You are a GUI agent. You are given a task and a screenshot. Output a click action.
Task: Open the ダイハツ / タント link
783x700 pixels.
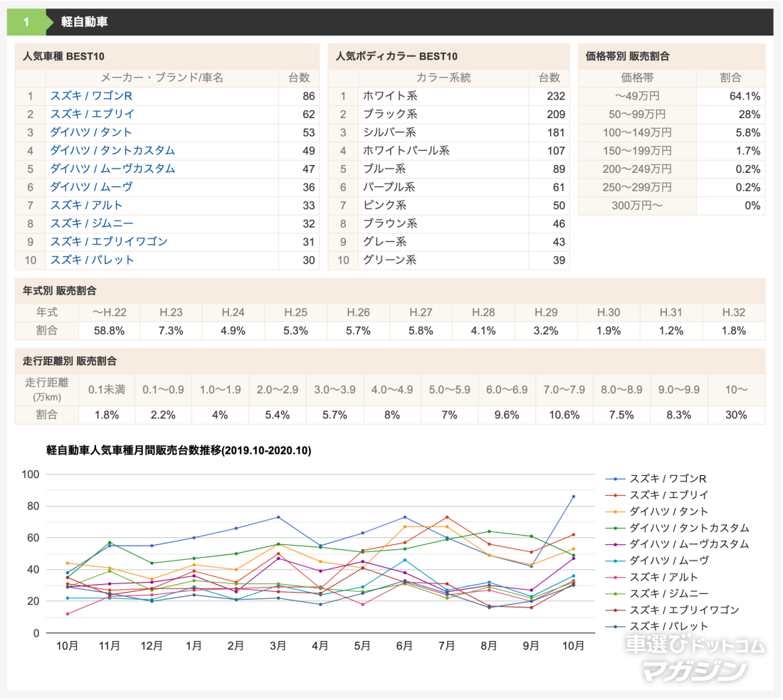tap(91, 132)
